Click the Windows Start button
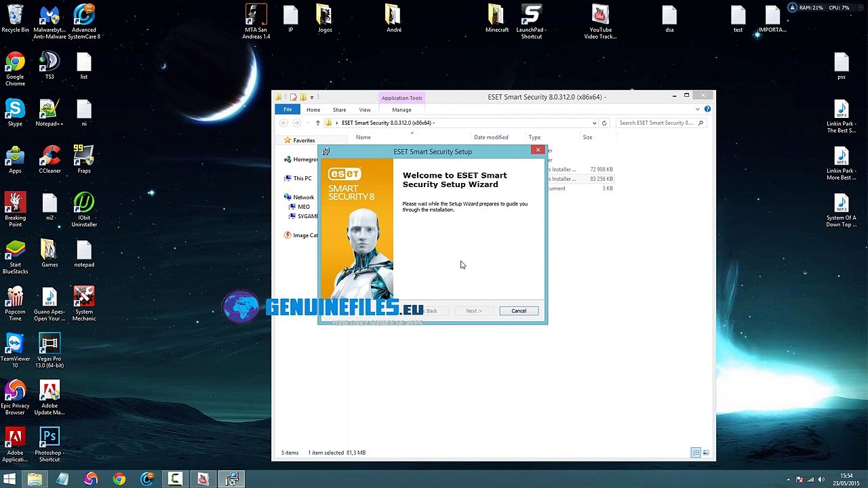This screenshot has width=868, height=488. click(x=9, y=480)
